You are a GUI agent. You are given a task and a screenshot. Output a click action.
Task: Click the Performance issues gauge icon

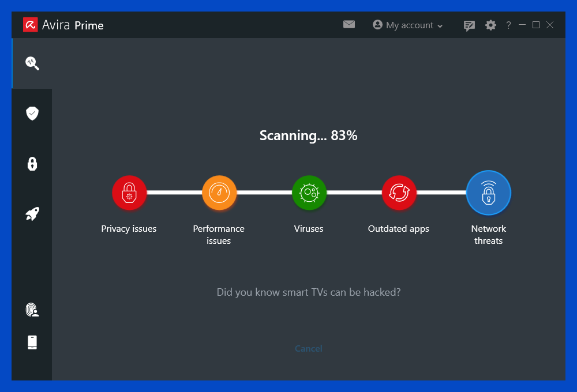(x=219, y=193)
